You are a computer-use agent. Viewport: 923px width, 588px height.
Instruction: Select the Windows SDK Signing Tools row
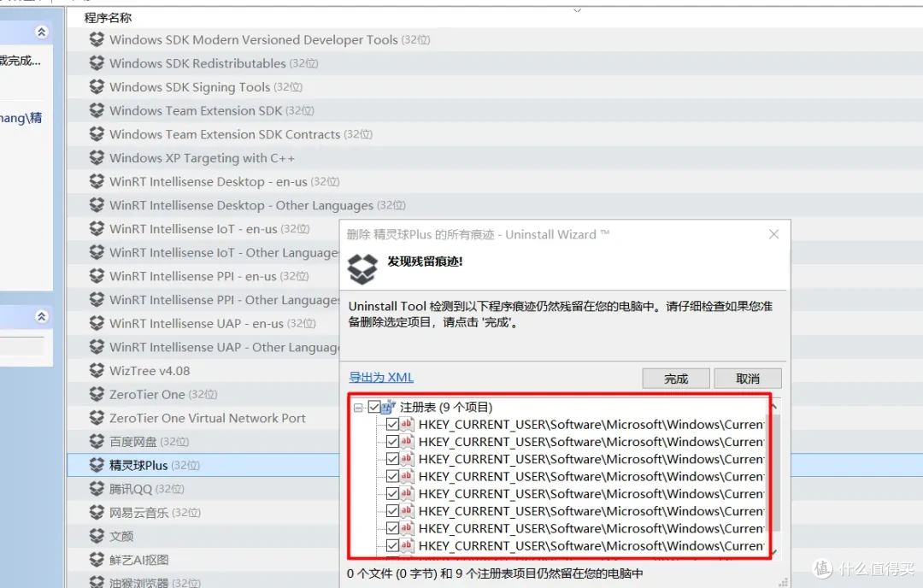click(495, 86)
